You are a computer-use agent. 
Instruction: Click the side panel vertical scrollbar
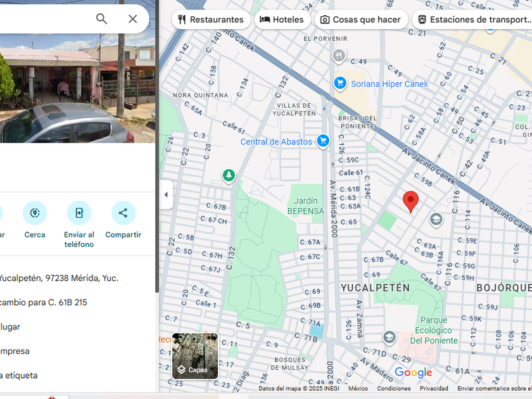tap(157, 146)
